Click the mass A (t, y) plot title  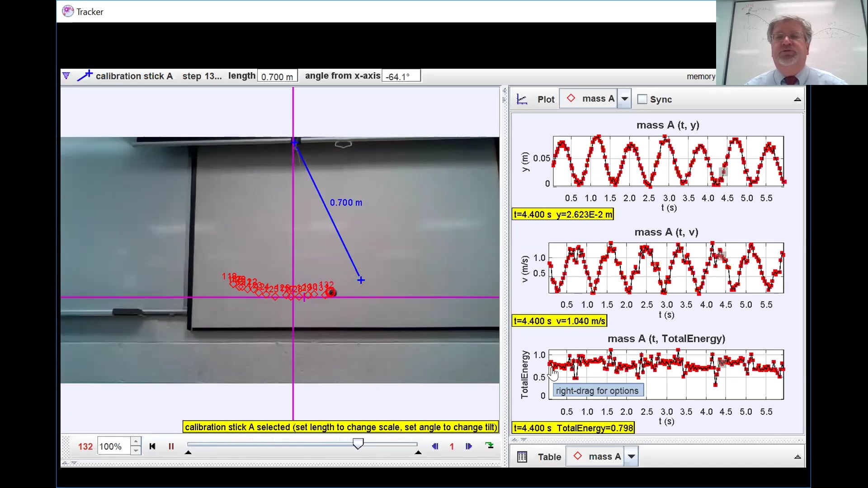click(668, 125)
